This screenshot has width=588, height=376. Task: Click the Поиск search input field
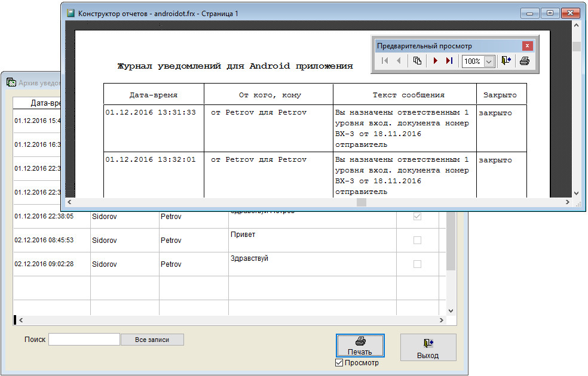84,340
